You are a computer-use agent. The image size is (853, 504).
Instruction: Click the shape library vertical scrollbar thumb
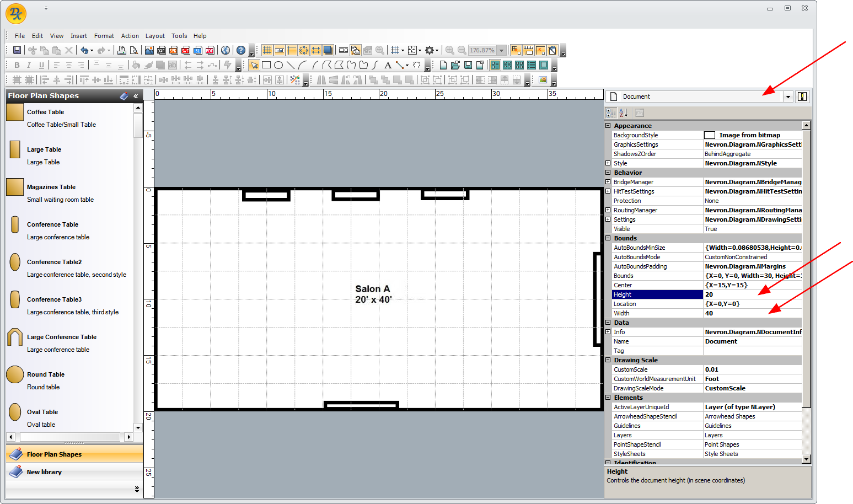138,125
